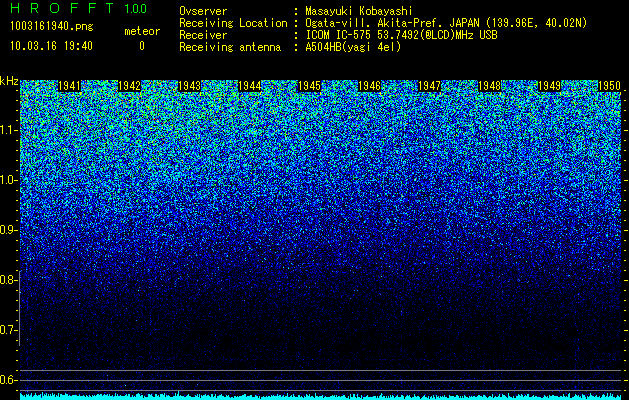Click the Ovserver label
629x400 pixels.
coord(203,11)
